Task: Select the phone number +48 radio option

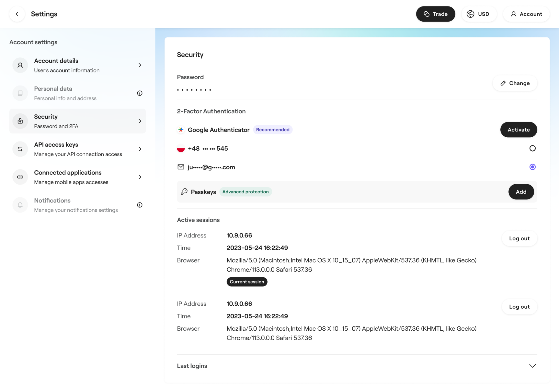Action: [532, 148]
